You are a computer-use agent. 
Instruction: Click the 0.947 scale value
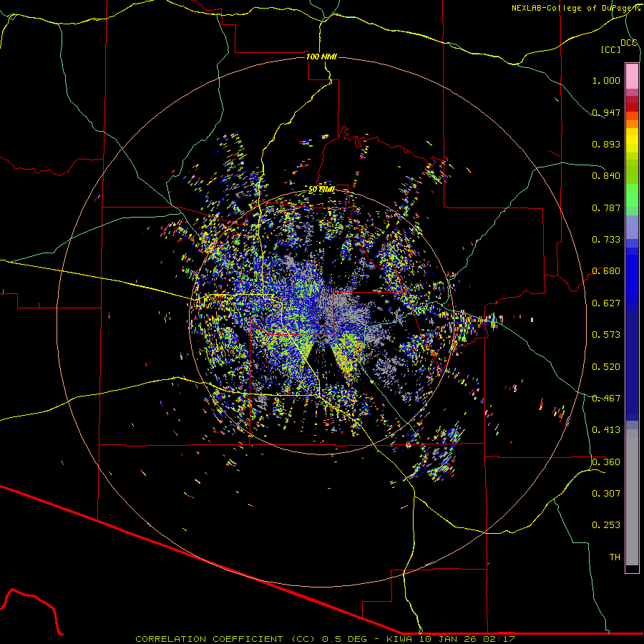point(606,112)
